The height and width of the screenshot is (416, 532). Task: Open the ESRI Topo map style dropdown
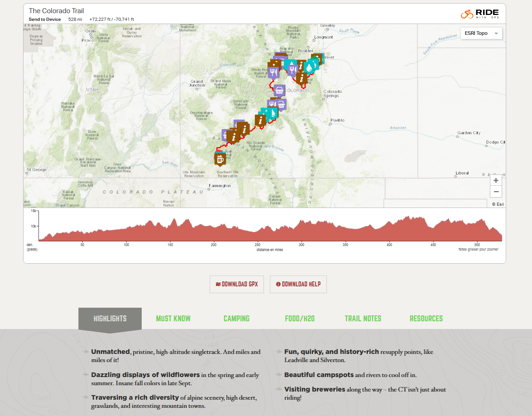[481, 33]
